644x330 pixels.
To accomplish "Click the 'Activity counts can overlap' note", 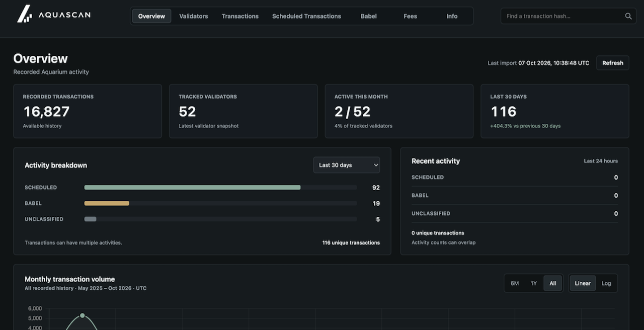I will (x=443, y=242).
